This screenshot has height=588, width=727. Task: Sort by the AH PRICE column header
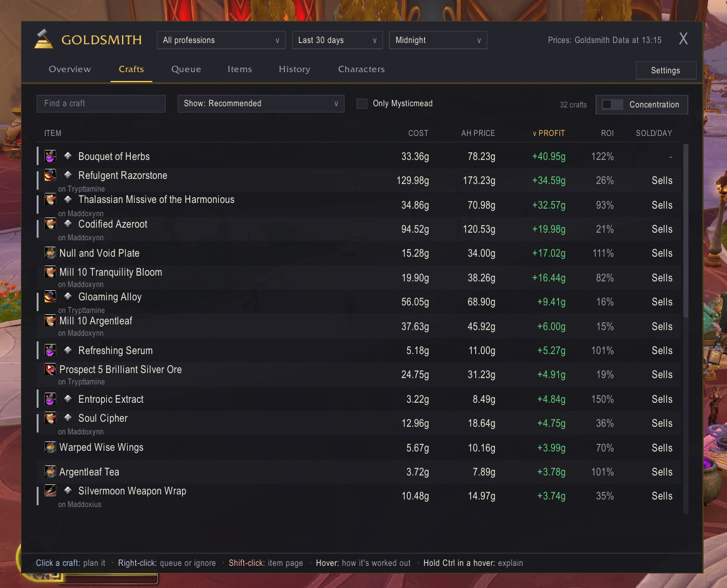478,133
